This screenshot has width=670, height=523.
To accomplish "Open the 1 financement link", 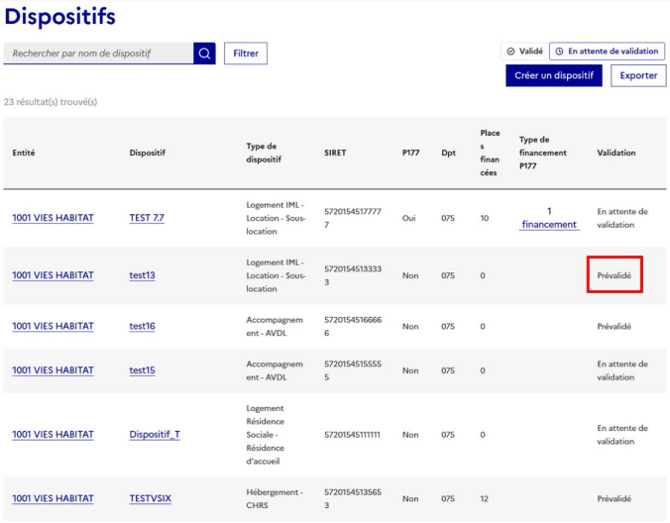I will (x=549, y=218).
